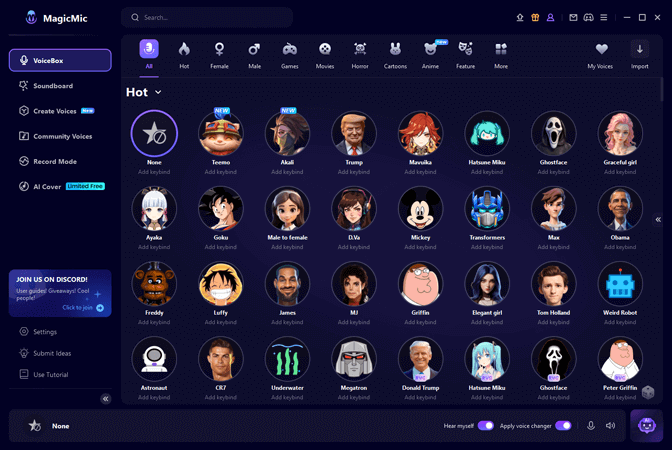Toggle the Hear myself switch
The height and width of the screenshot is (450, 672).
[x=485, y=426]
